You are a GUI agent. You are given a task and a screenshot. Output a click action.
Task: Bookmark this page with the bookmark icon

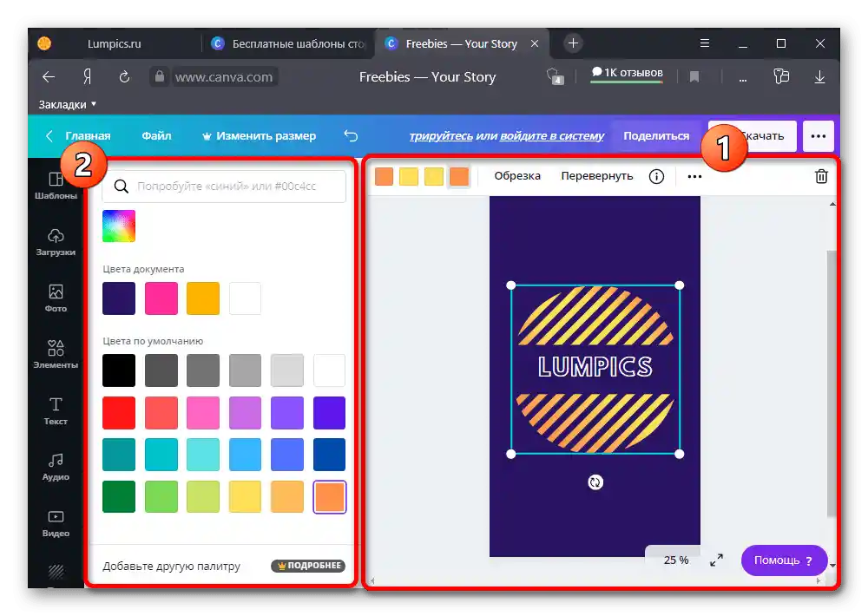(x=694, y=77)
